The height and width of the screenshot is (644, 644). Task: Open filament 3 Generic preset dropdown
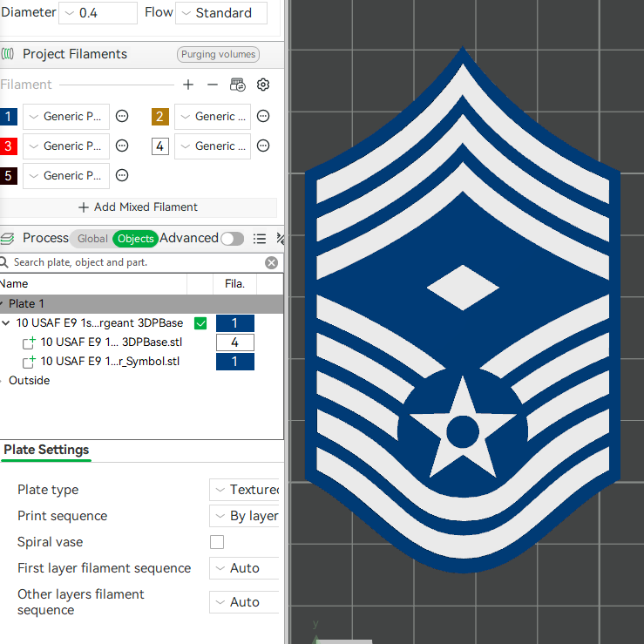(66, 146)
